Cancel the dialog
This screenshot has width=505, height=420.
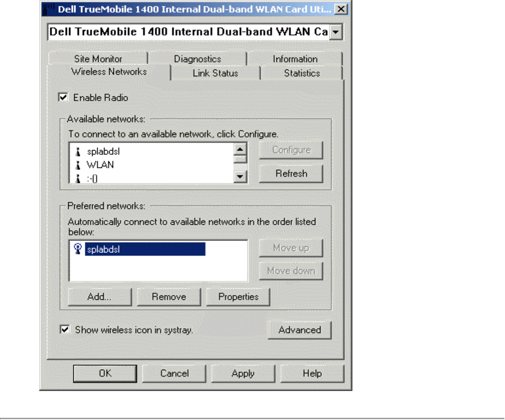coord(174,374)
